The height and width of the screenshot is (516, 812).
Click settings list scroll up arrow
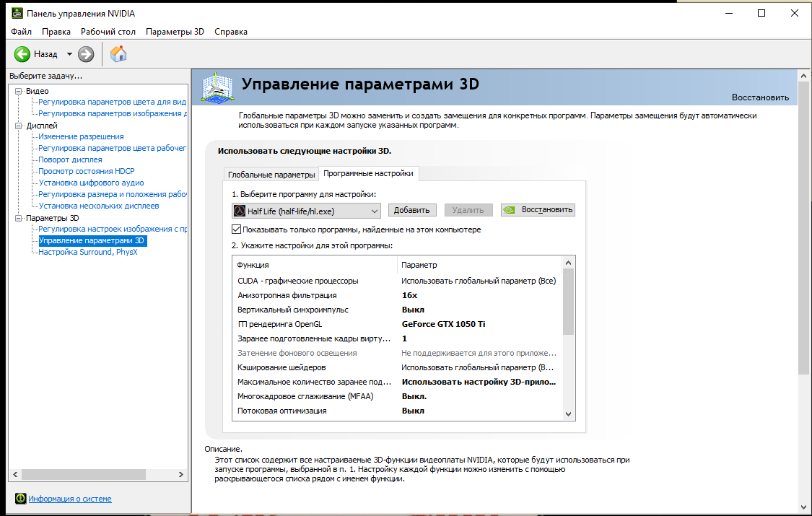(x=568, y=263)
